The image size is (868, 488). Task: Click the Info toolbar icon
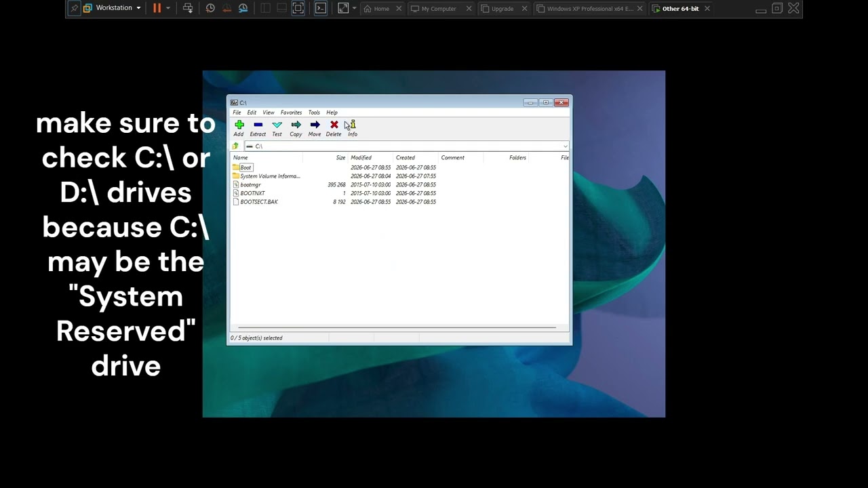tap(353, 125)
